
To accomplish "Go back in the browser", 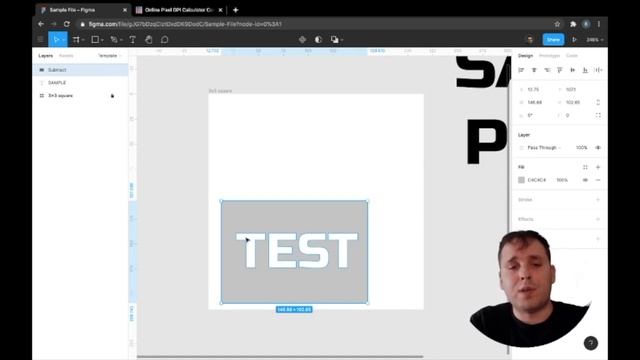I will click(x=41, y=24).
